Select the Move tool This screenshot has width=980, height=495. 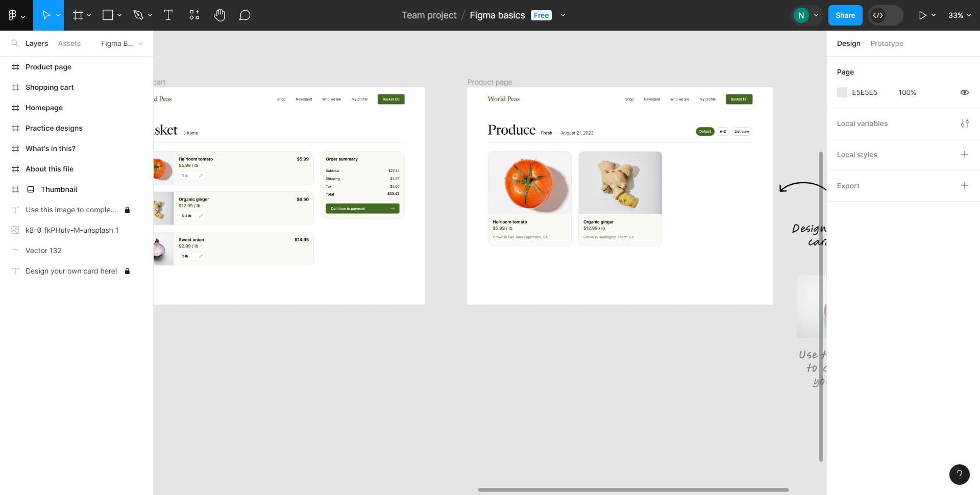point(46,15)
